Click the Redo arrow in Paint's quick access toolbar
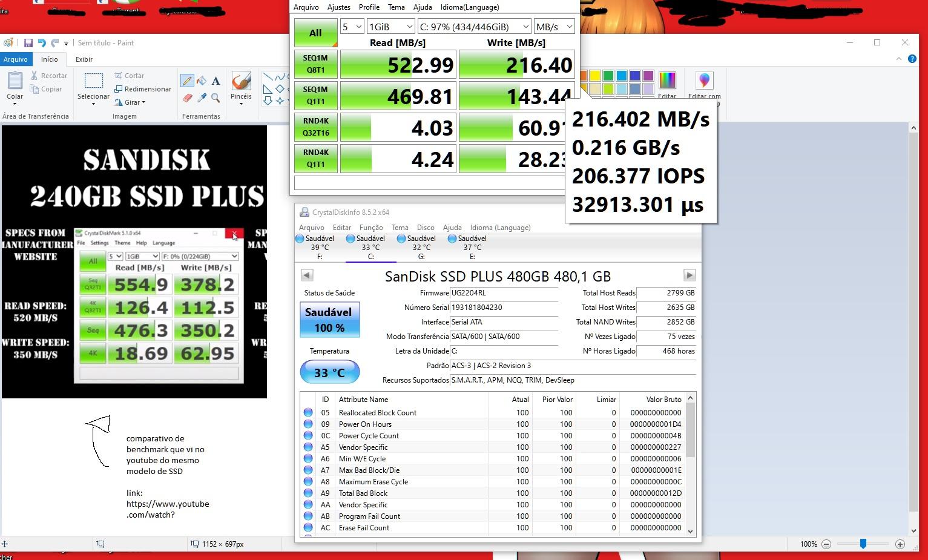 [55, 43]
